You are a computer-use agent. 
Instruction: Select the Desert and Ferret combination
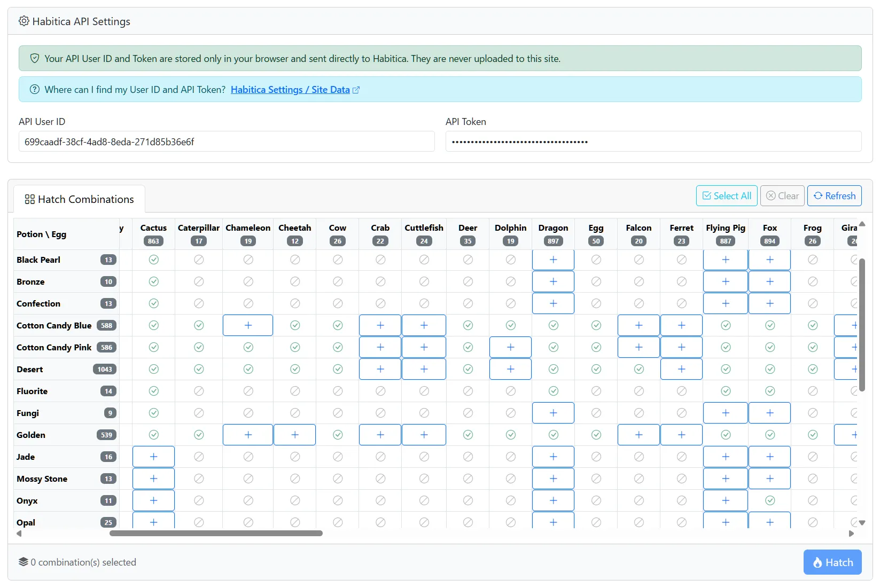pos(682,369)
